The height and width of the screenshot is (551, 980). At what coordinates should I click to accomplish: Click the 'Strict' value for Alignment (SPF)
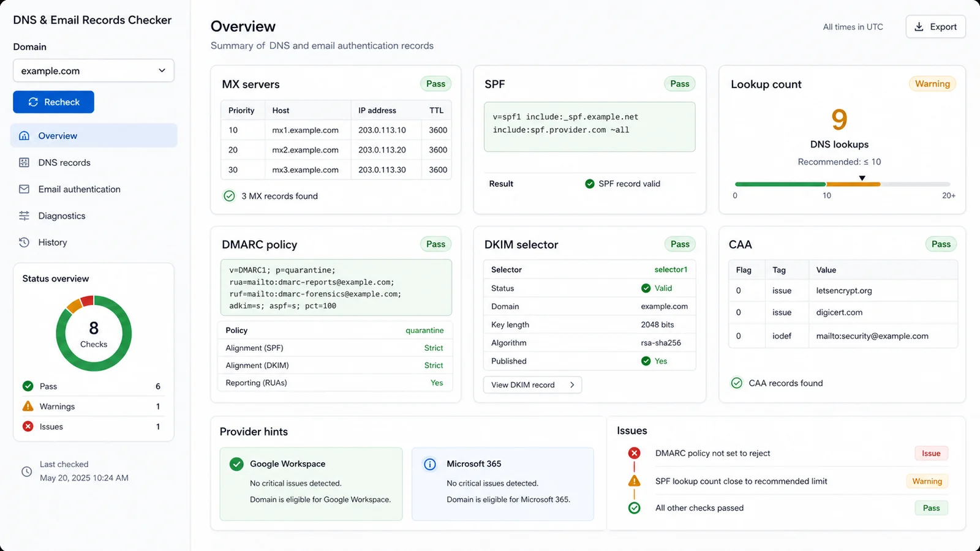434,348
